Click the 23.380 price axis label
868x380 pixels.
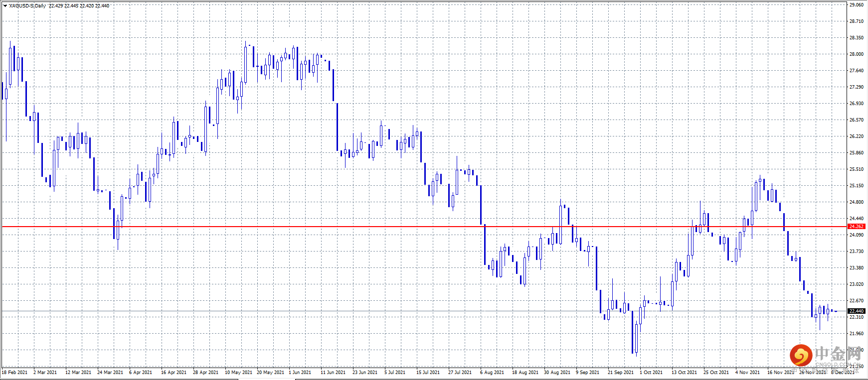tap(856, 268)
